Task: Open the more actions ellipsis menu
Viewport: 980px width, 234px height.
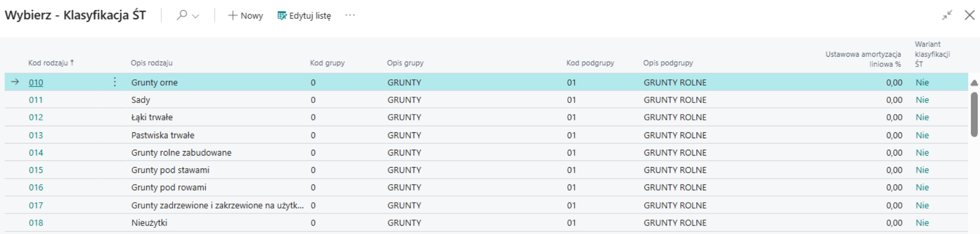Action: [x=350, y=15]
